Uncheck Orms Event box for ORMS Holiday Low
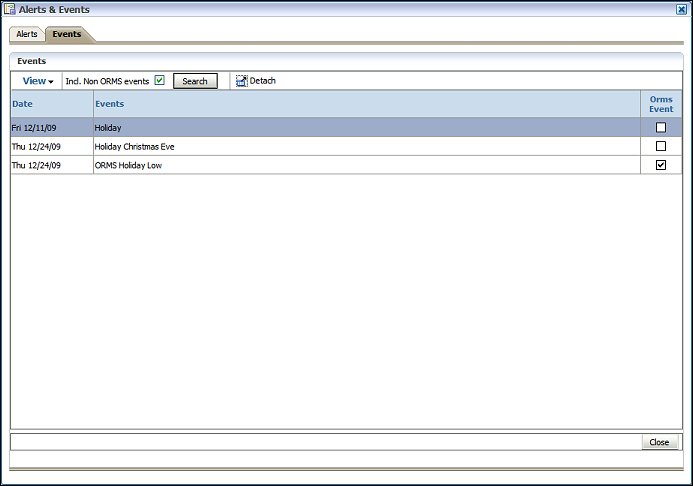 point(660,165)
